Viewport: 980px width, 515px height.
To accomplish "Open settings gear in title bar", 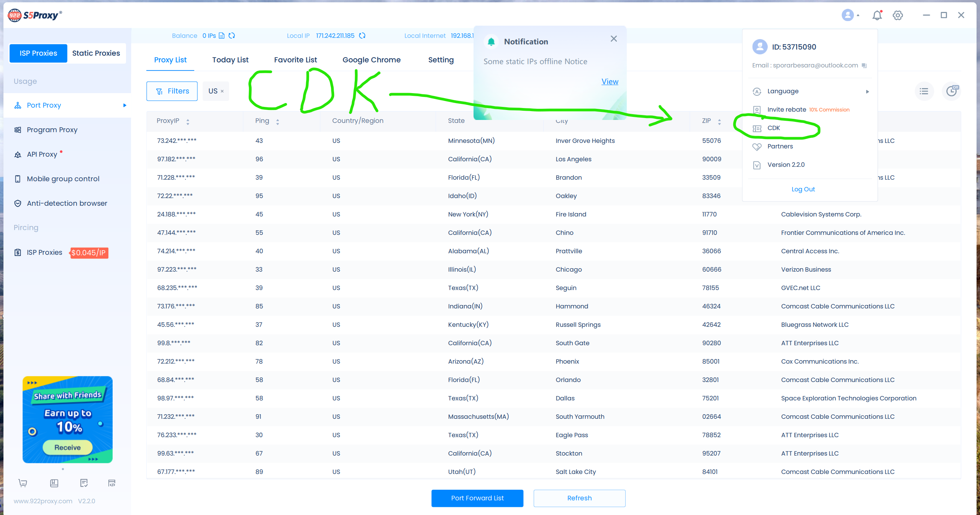I will [x=898, y=15].
